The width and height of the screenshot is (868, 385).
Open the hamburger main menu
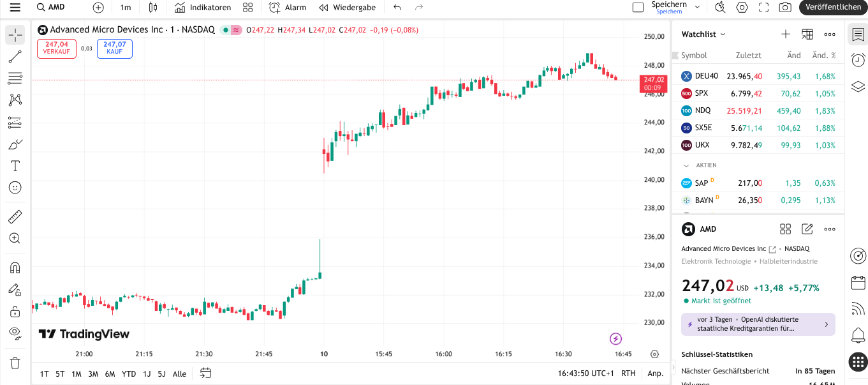(x=14, y=8)
